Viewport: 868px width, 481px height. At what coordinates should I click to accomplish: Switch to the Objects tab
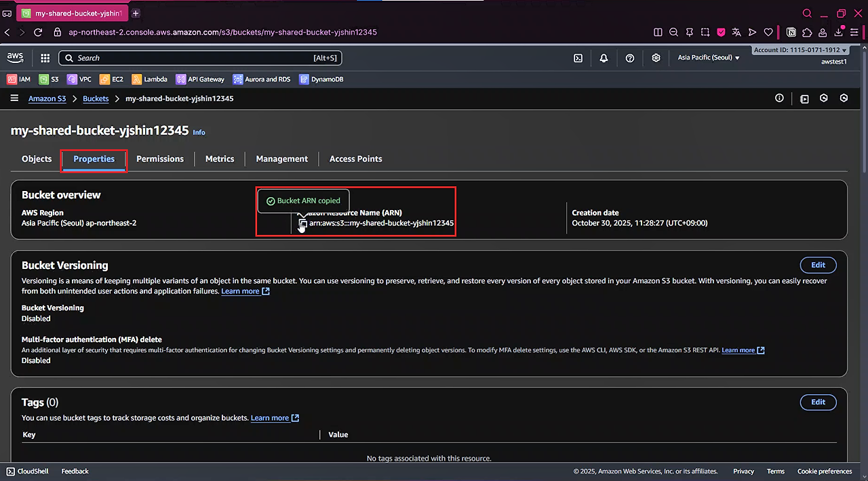point(37,159)
